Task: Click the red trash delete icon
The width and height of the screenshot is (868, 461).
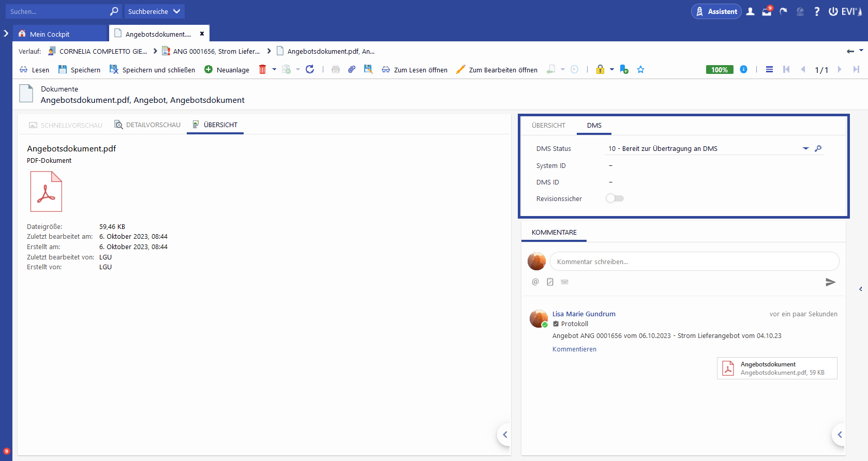Action: (x=262, y=69)
